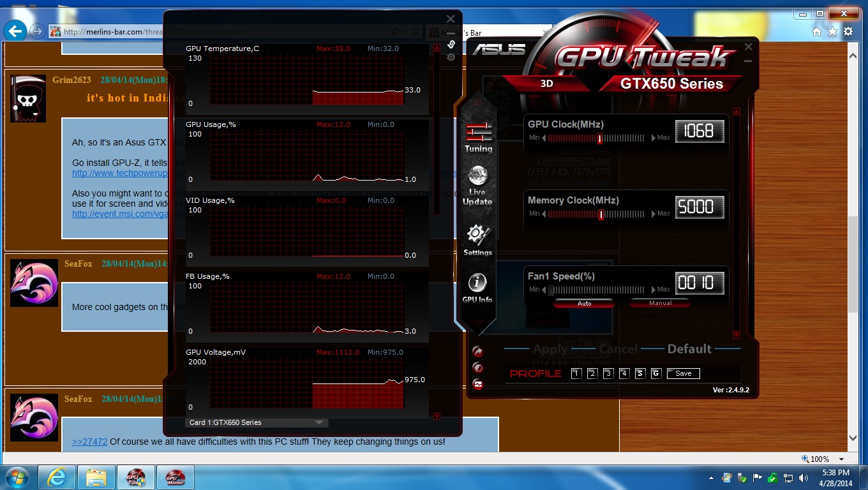Open the Tuning section in GPU Tweak
The height and width of the screenshot is (490, 868).
click(x=478, y=138)
